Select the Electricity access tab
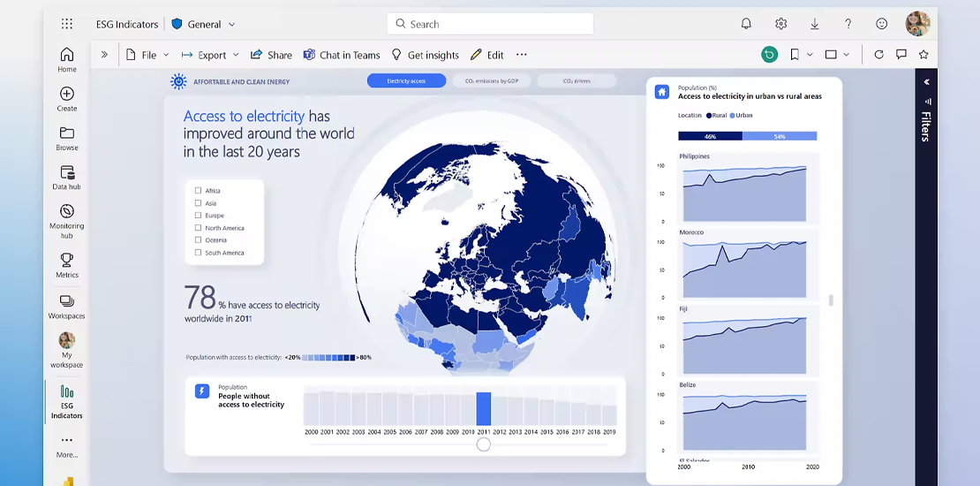This screenshot has height=486, width=980. click(x=406, y=80)
